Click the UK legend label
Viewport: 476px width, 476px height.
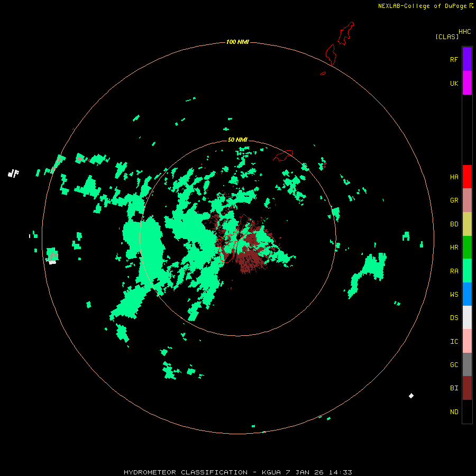pyautogui.click(x=454, y=83)
